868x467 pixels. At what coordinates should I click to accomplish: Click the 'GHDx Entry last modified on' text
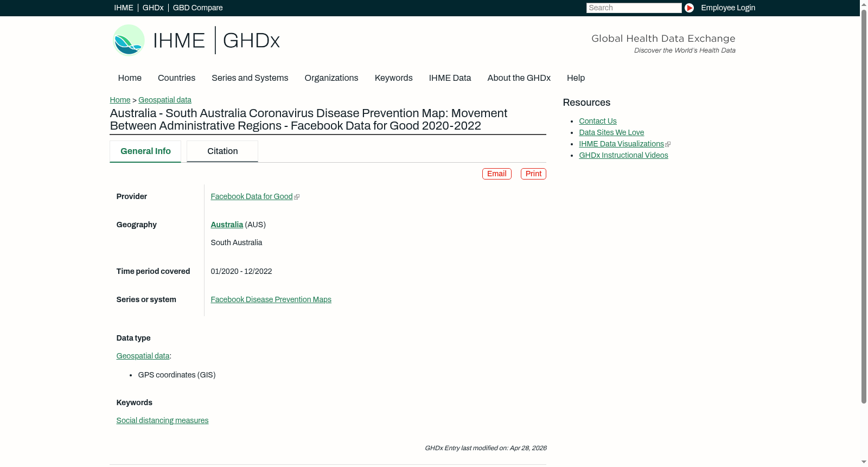tap(486, 448)
